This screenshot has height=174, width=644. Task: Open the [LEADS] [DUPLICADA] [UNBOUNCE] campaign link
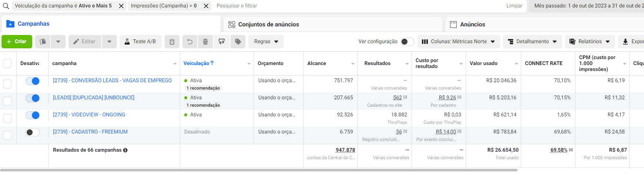tap(93, 97)
